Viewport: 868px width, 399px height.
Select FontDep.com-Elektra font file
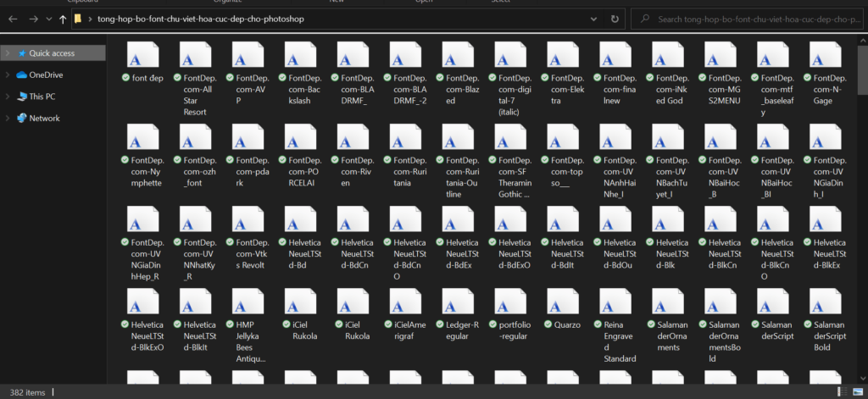(x=563, y=73)
